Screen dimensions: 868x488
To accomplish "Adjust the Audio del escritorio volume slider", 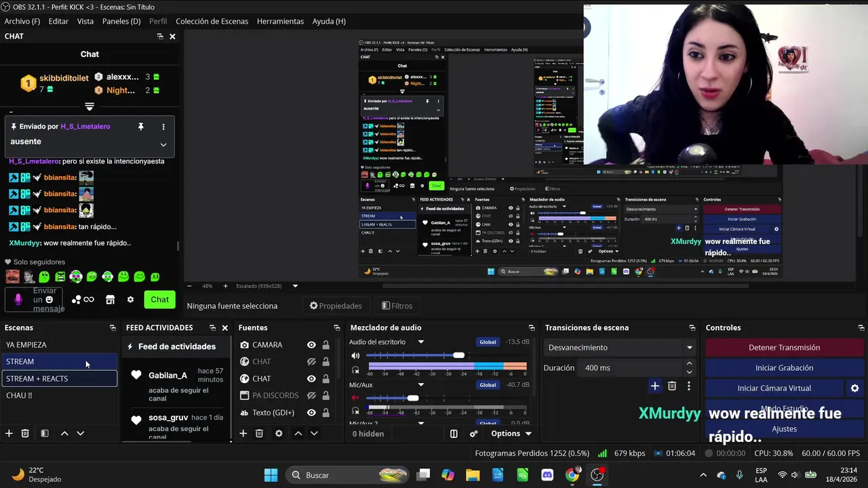I will [459, 355].
